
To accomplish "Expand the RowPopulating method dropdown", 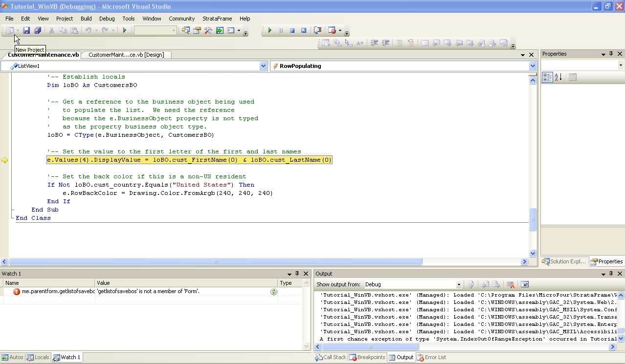I will 532,66.
